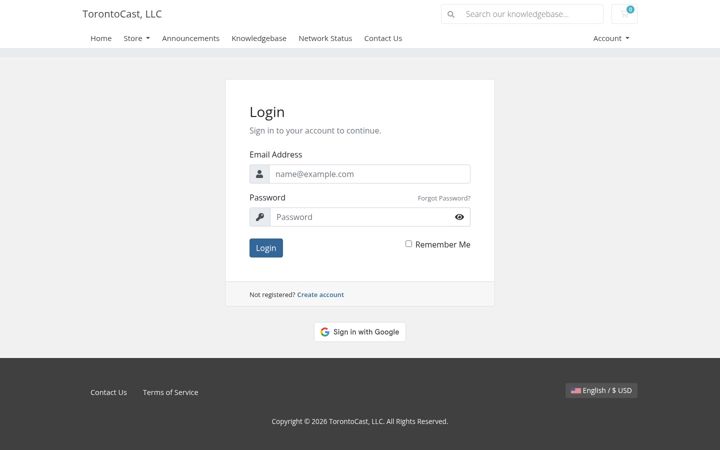Click the key icon beside Password field
The width and height of the screenshot is (720, 450).
[260, 217]
